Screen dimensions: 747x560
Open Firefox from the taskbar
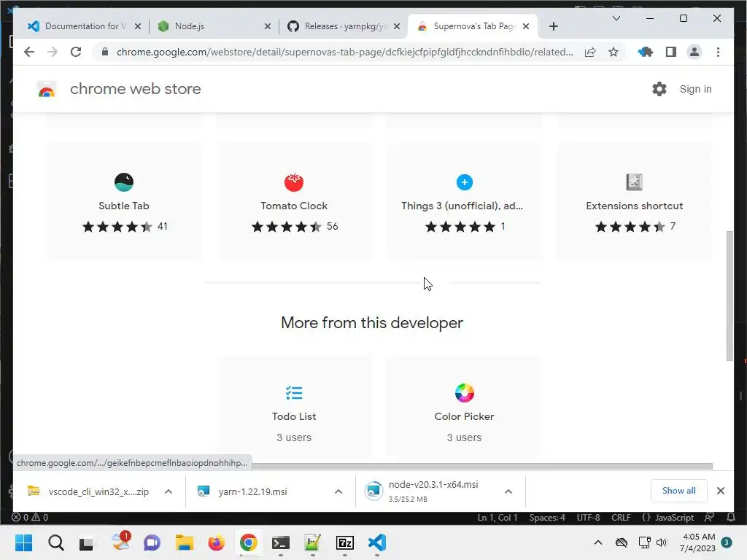tap(216, 542)
